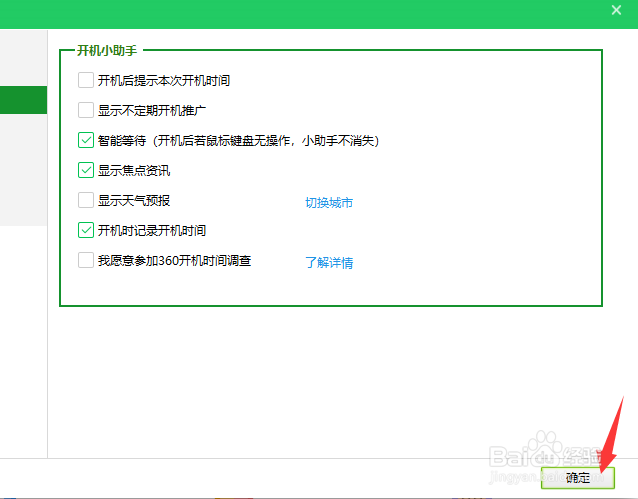Uncheck 智能等待 option
Viewport: 638px width, 499px height.
pyautogui.click(x=86, y=140)
